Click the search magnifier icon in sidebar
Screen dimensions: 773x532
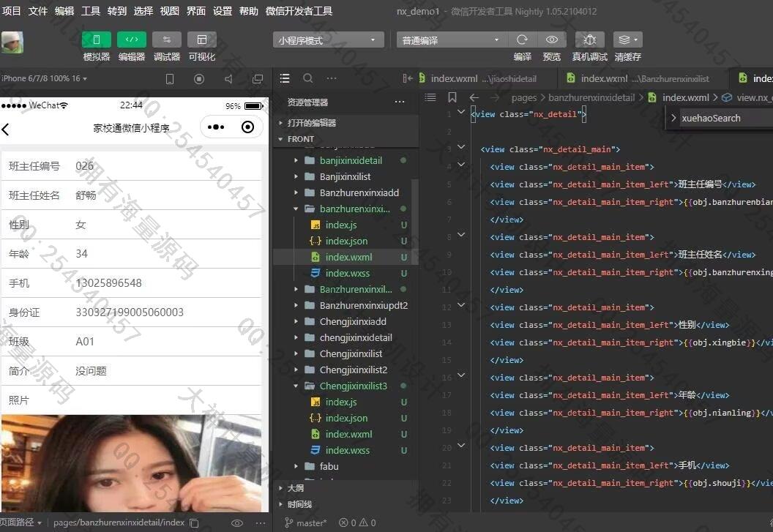click(307, 78)
